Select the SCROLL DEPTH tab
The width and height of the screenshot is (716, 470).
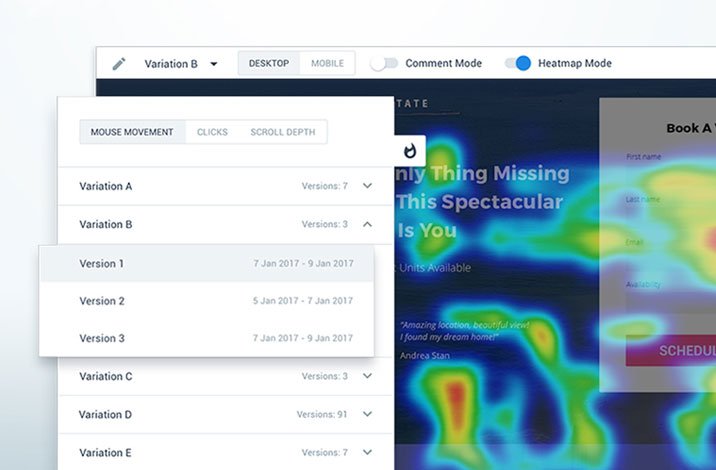pos(283,132)
